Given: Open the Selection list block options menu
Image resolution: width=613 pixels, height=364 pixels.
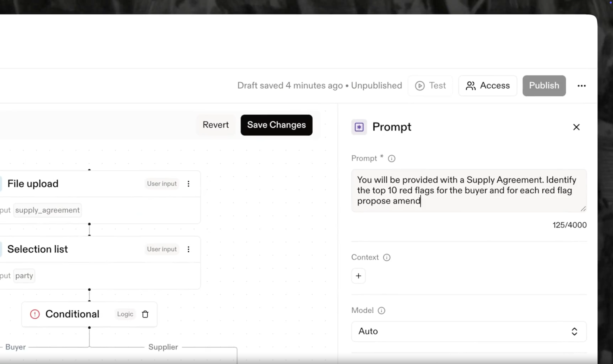Looking at the screenshot, I should click(x=188, y=249).
